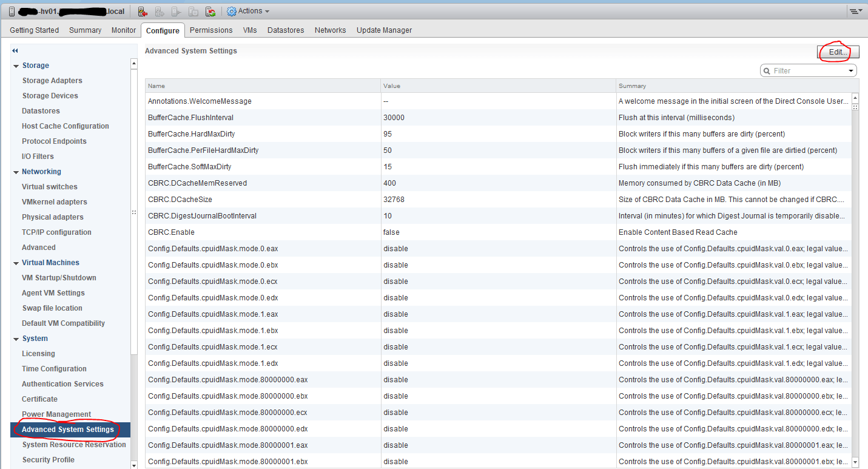Select the BufferCache.FlushInterval row
The width and height of the screenshot is (868, 469).
click(498, 118)
